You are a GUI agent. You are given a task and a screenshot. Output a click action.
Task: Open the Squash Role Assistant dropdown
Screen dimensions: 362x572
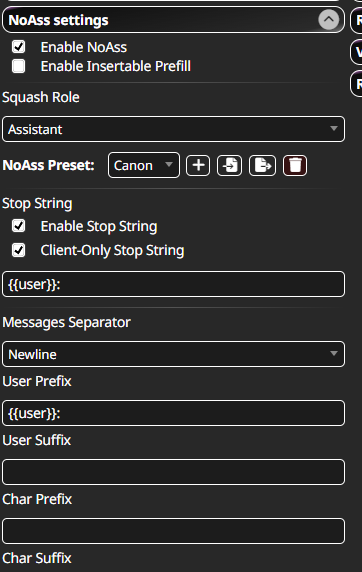click(x=173, y=129)
